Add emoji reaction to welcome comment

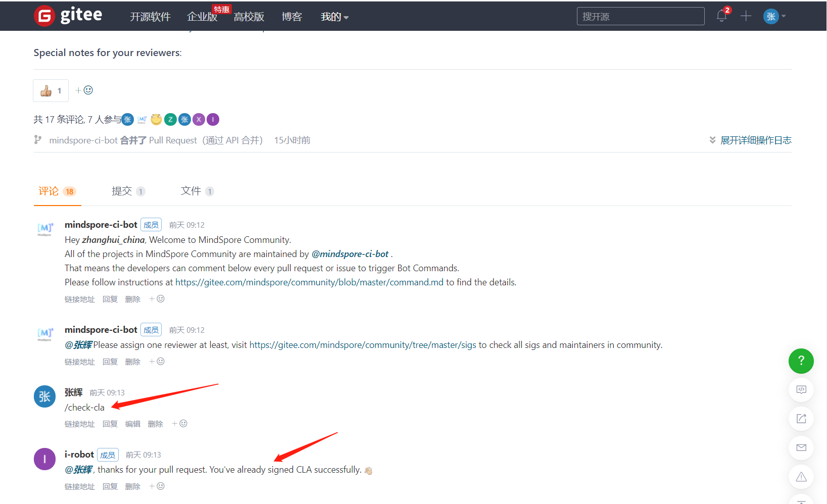(157, 299)
